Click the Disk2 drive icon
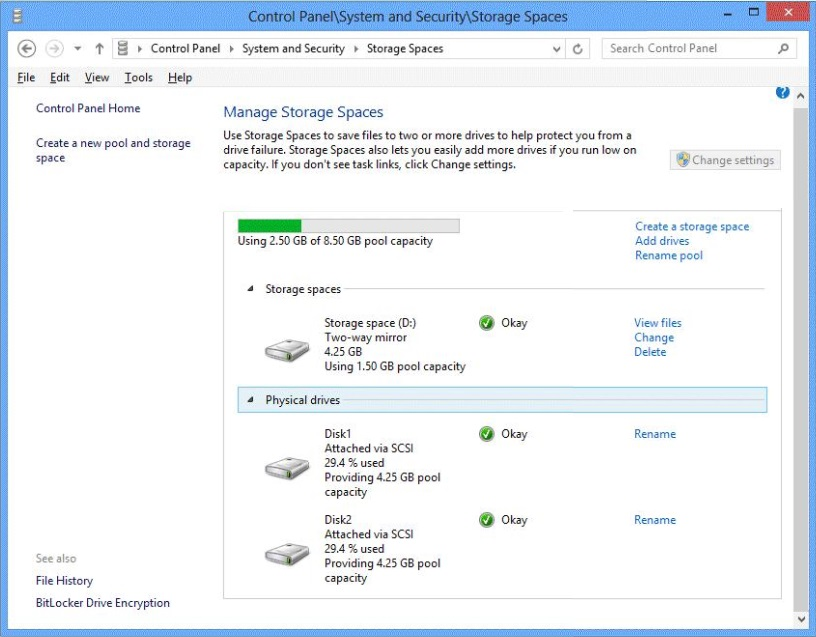This screenshot has width=816, height=637. (287, 553)
